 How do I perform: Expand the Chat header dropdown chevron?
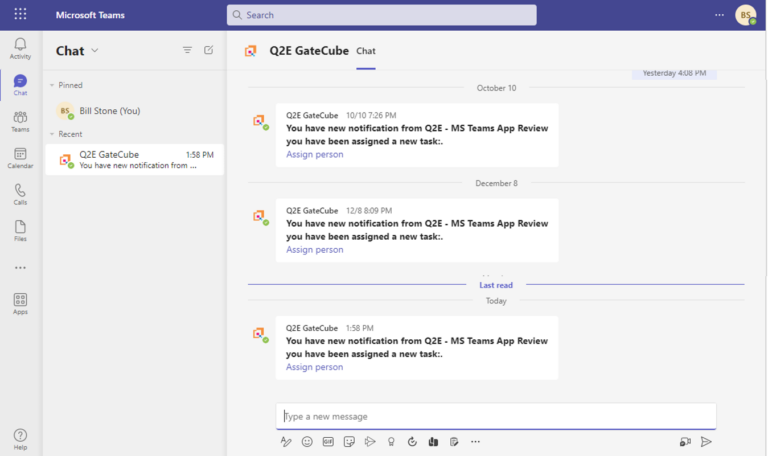[95, 50]
